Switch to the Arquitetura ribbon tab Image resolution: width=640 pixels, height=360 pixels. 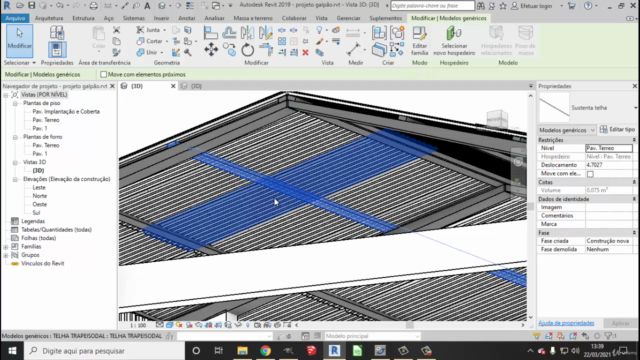point(49,18)
